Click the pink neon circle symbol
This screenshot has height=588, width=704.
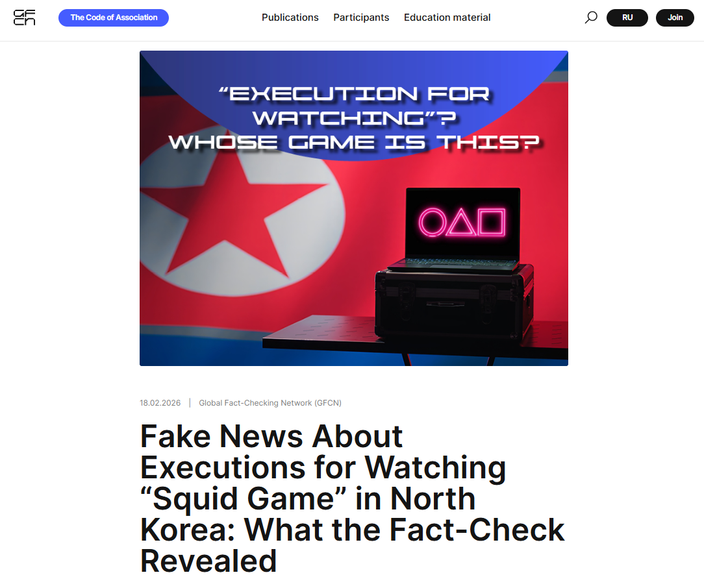tap(433, 223)
